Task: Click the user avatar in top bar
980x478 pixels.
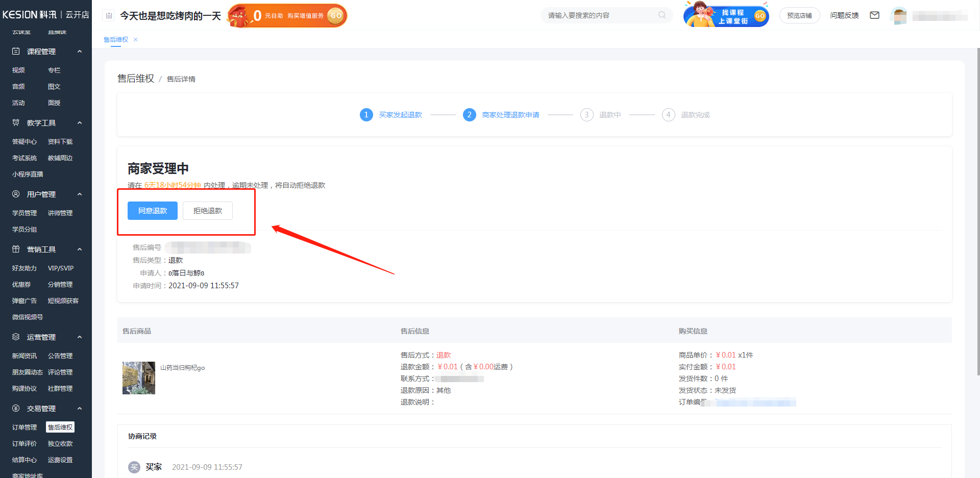Action: coord(900,16)
